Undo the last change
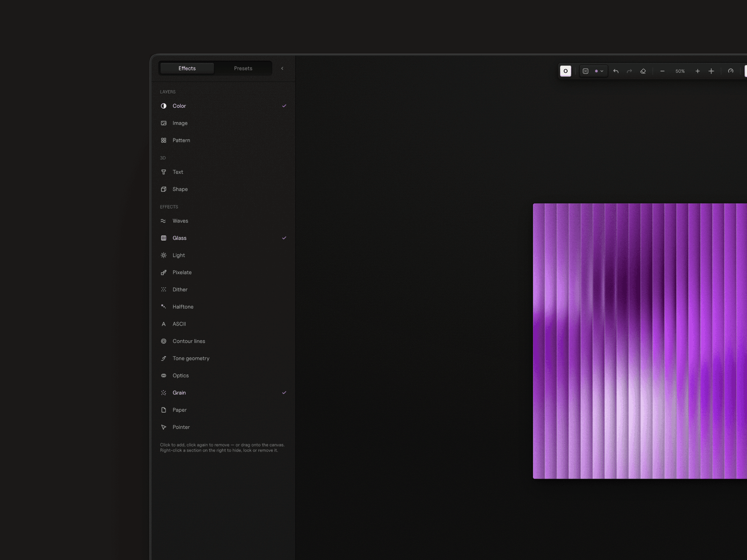The height and width of the screenshot is (560, 747). 616,71
